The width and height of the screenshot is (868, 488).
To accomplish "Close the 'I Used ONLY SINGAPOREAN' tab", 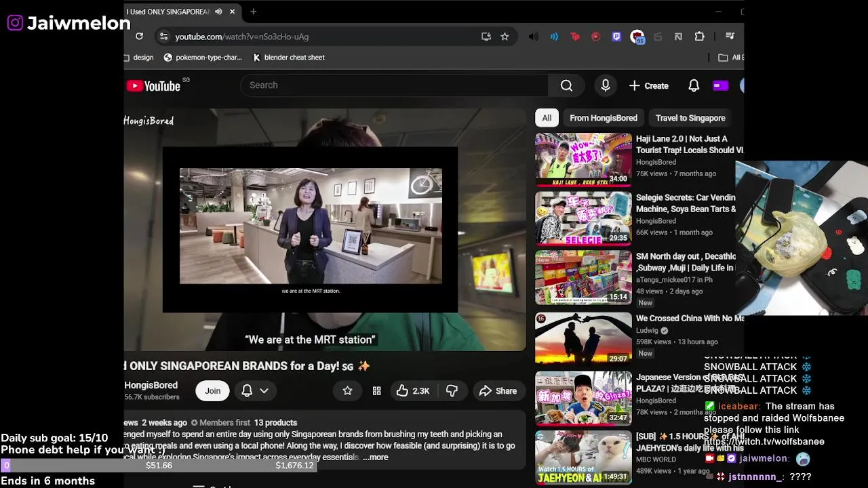I will (233, 12).
